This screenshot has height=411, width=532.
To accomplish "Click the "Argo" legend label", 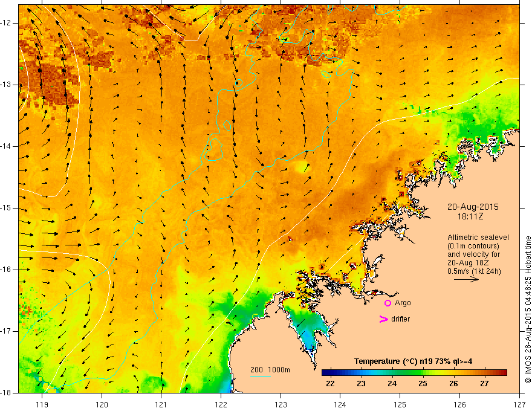I will 403,303.
